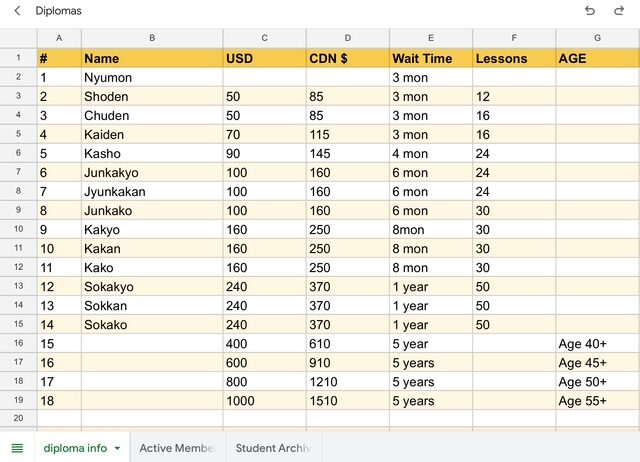Screen dimensions: 640x462
Task: Expand the diploma info tab dropdown arrow
Action: 117,448
